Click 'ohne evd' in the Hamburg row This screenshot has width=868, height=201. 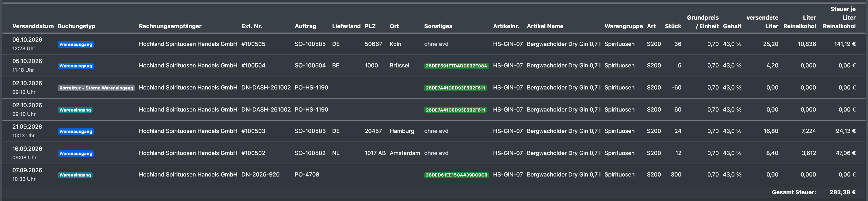tap(436, 131)
